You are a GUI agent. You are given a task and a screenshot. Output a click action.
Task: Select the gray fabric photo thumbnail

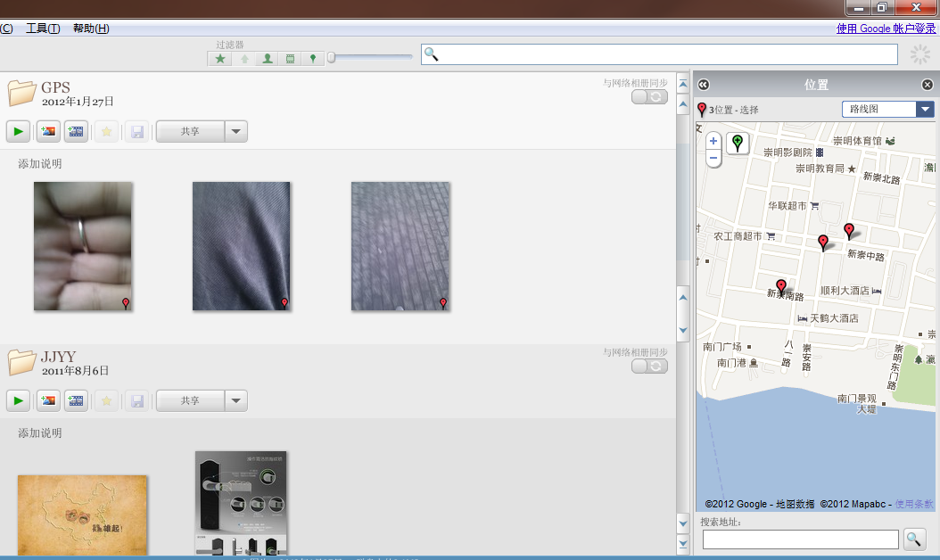pos(241,246)
